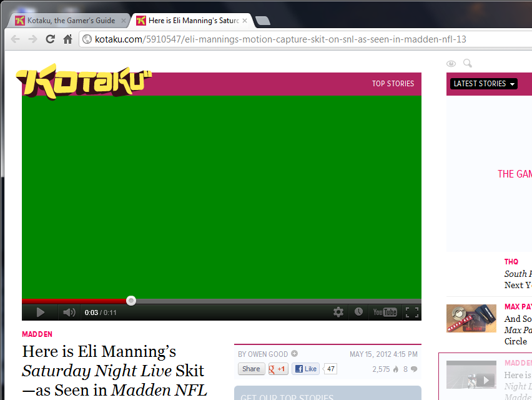Image resolution: width=532 pixels, height=400 pixels.
Task: Click the plus icon beside Owen Good
Action: click(295, 354)
